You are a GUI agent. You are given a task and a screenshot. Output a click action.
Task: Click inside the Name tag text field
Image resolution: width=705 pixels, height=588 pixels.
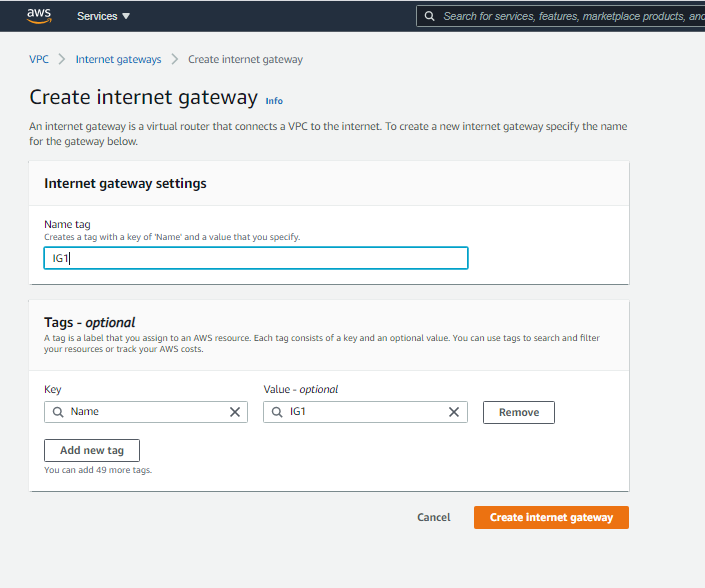[255, 258]
